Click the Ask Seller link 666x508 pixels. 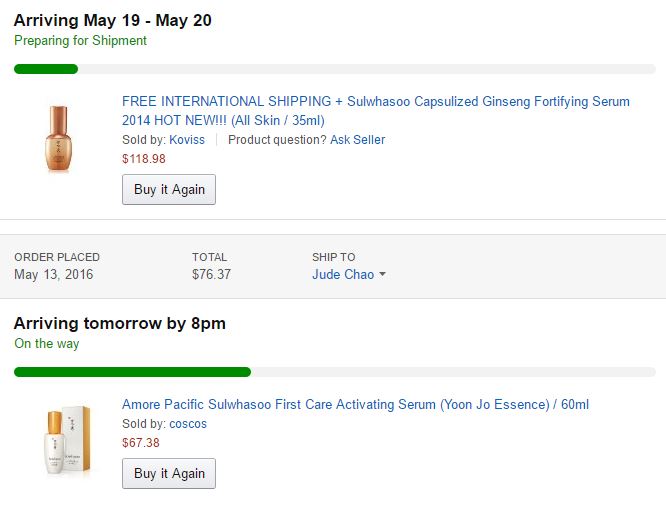point(357,140)
